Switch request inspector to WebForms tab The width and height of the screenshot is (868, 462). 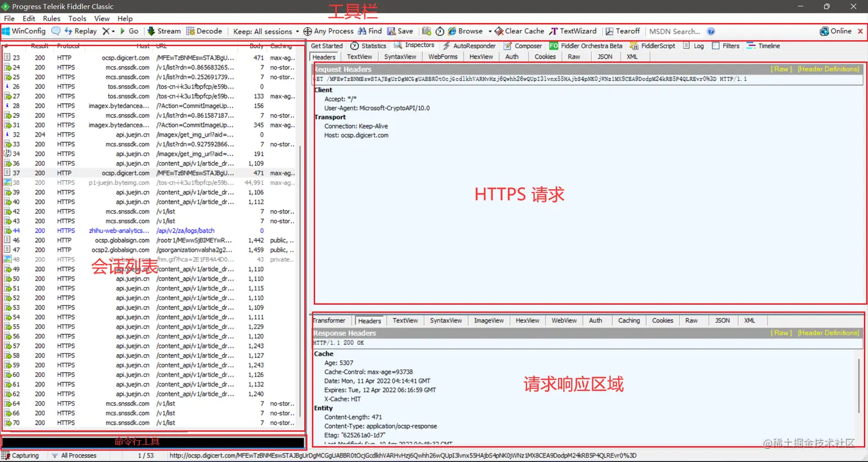443,57
